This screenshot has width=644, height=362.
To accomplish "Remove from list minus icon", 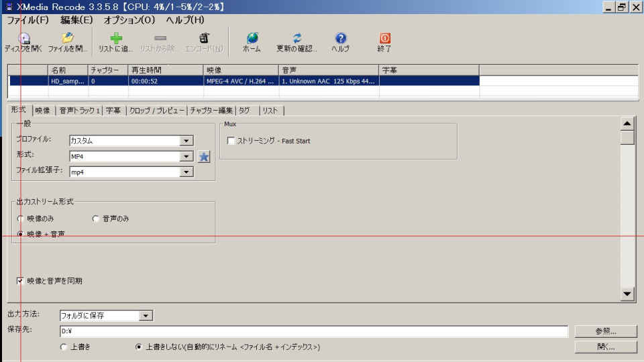I will tap(160, 38).
